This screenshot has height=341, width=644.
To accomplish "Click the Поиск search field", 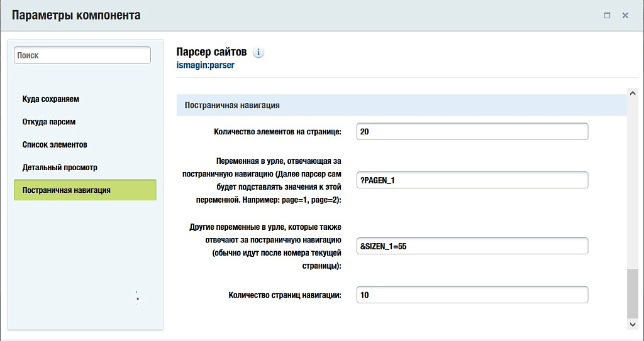I will point(82,55).
